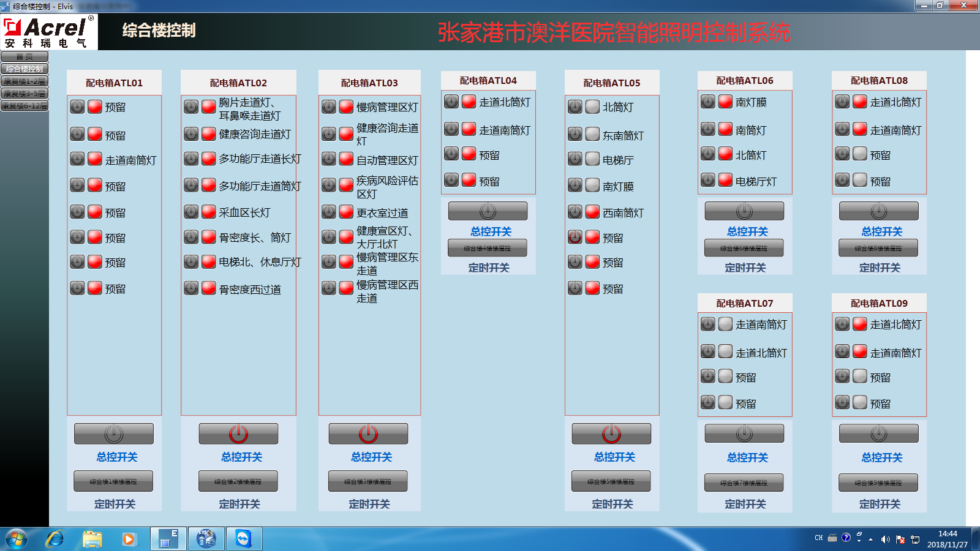The image size is (980, 551).
Task: Click 综合楼3楼楼层控 timer button
Action: [368, 481]
